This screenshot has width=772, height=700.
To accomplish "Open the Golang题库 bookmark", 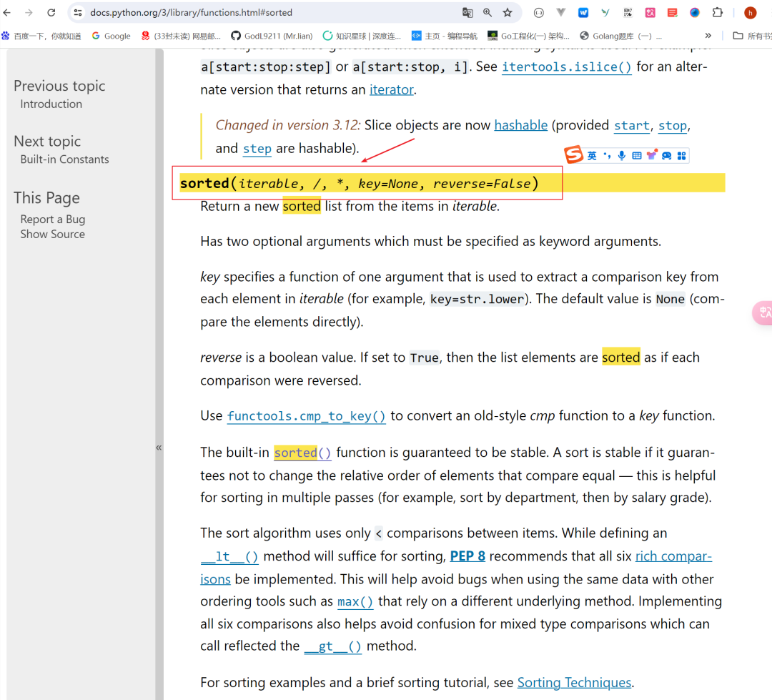I will coord(621,36).
